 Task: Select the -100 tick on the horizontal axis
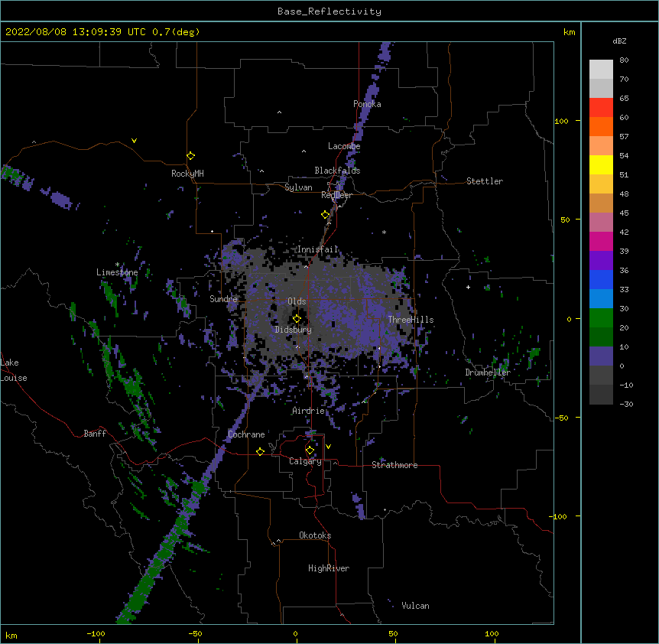(x=96, y=634)
